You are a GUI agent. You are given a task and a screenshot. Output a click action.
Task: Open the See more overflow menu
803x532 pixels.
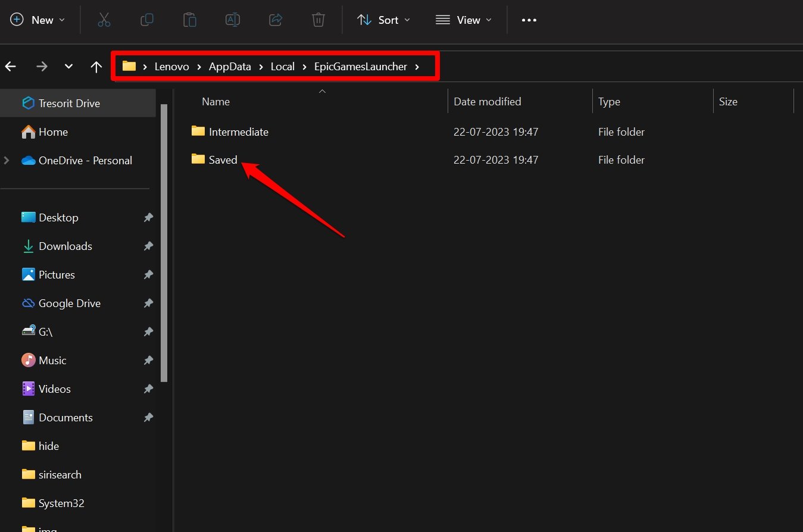(x=529, y=20)
